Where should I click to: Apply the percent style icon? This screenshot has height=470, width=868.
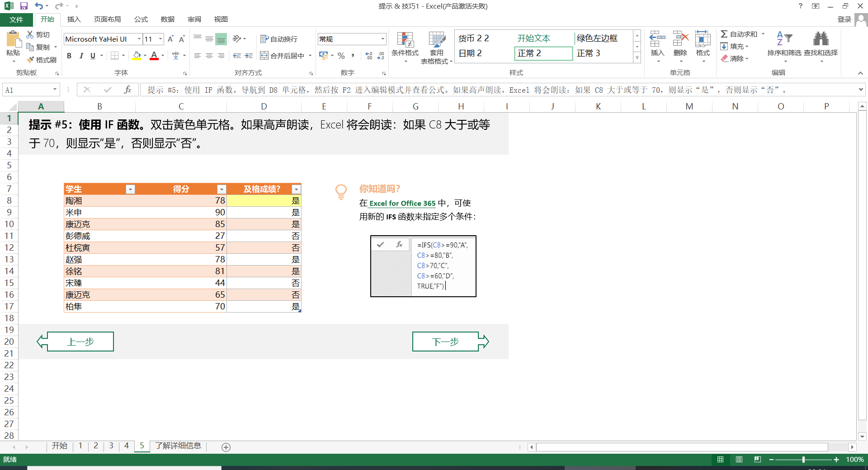tap(341, 56)
